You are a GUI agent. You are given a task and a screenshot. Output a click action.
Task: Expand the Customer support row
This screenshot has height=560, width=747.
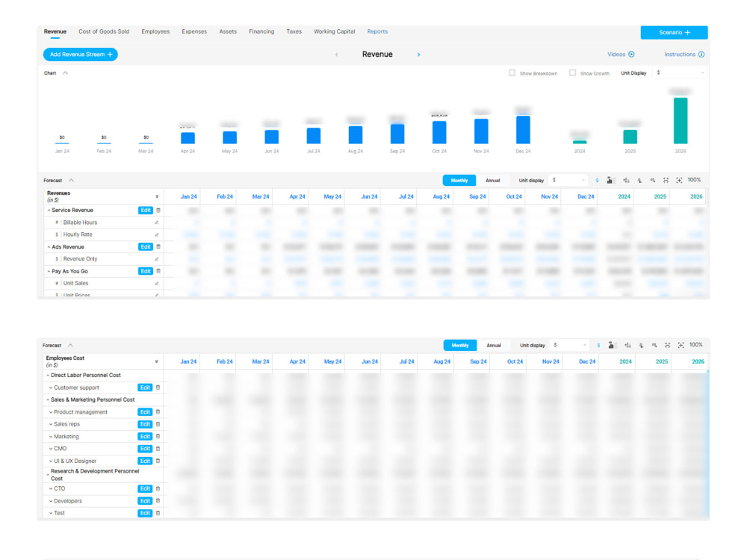[51, 388]
